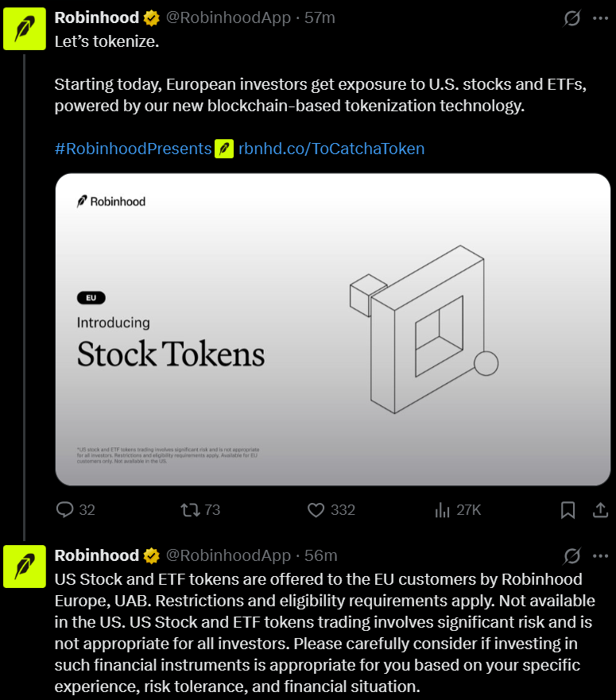
Task: Open more options on the 56m post
Action: click(601, 555)
